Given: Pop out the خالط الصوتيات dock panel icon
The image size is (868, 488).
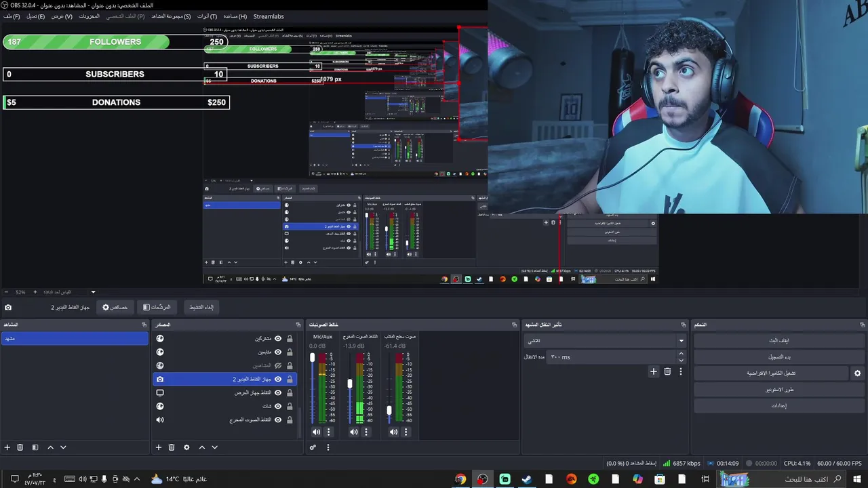Looking at the screenshot, I should pos(514,325).
